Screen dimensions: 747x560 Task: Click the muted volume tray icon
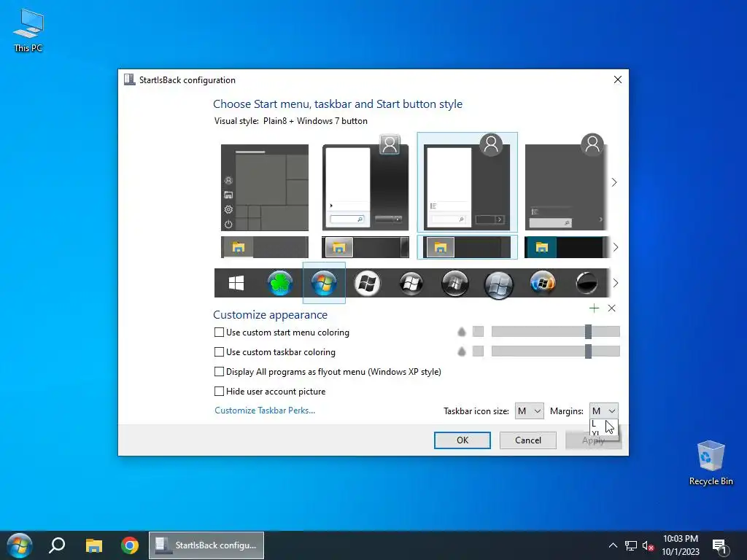648,545
